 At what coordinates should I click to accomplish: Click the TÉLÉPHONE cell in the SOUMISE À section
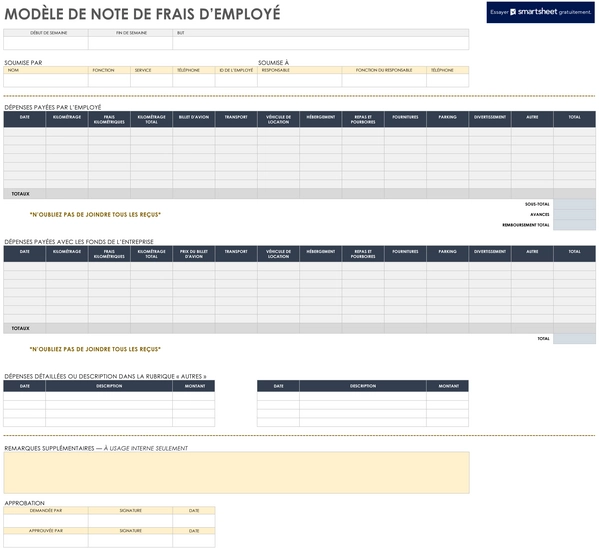448,80
